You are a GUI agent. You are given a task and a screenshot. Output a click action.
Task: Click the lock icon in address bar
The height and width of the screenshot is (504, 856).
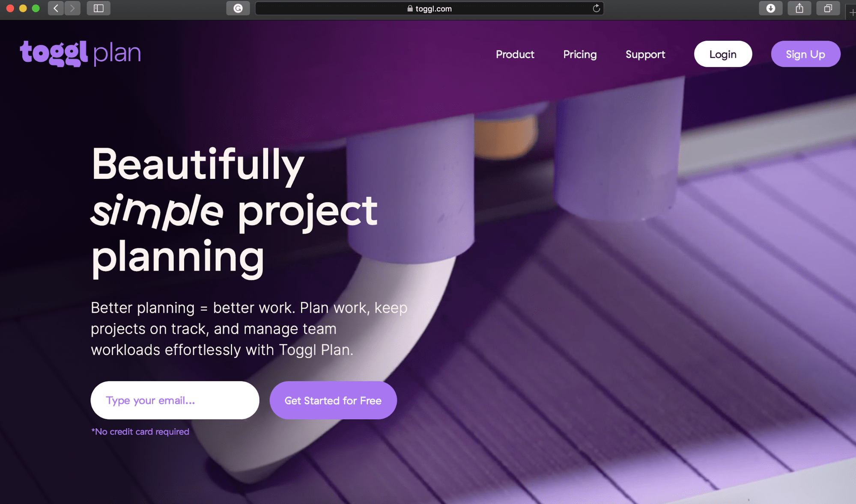(410, 8)
